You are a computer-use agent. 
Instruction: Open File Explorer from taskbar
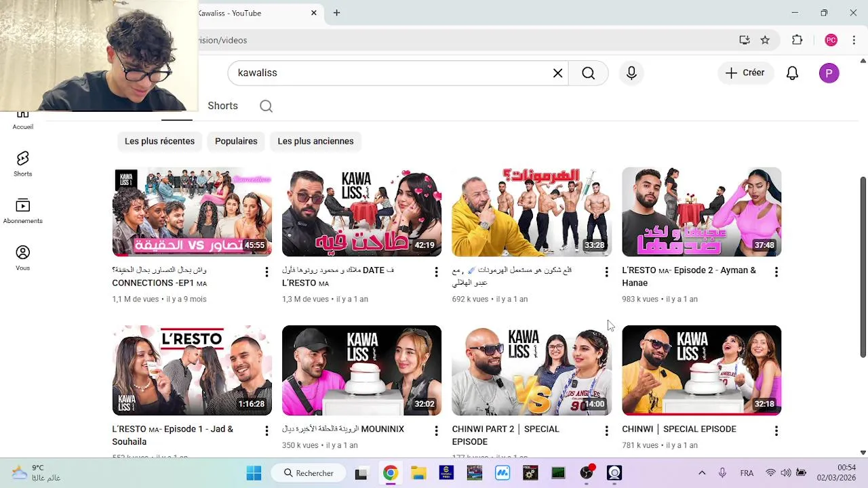pos(418,473)
